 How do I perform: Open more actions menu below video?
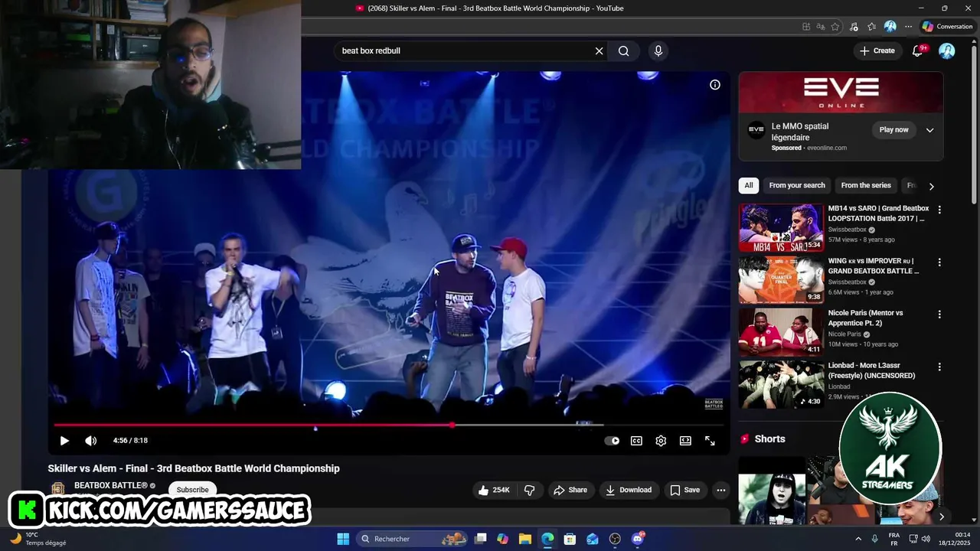[x=720, y=490]
